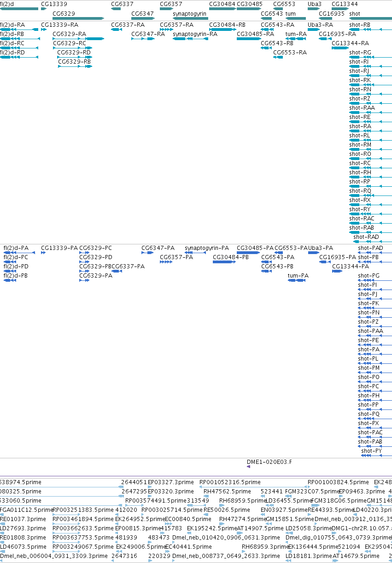Screen dimensions: 392x563
Task: Select the CG13344-RA transcript label
Action: [350, 43]
